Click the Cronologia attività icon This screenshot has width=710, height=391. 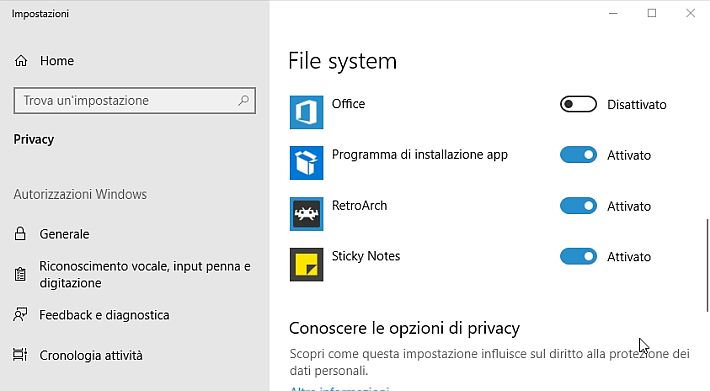[x=20, y=355]
